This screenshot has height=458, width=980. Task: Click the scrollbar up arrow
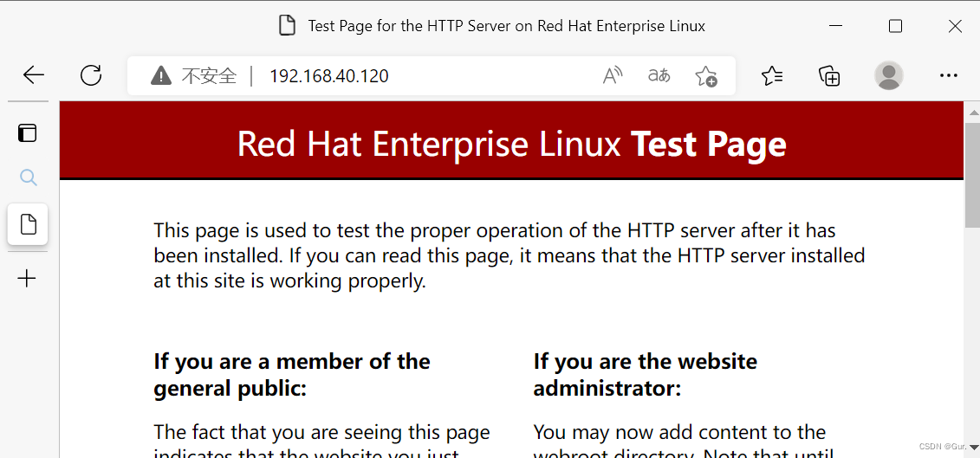[972, 113]
